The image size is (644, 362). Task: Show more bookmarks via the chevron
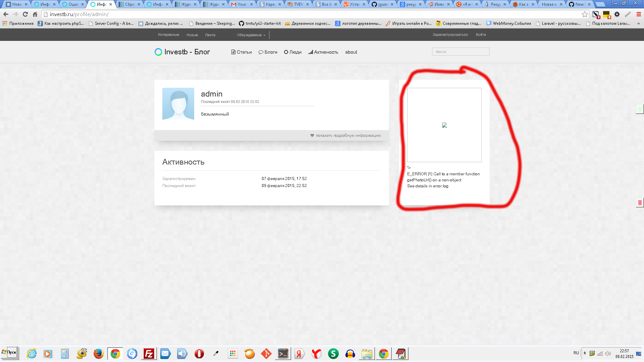pos(638,23)
